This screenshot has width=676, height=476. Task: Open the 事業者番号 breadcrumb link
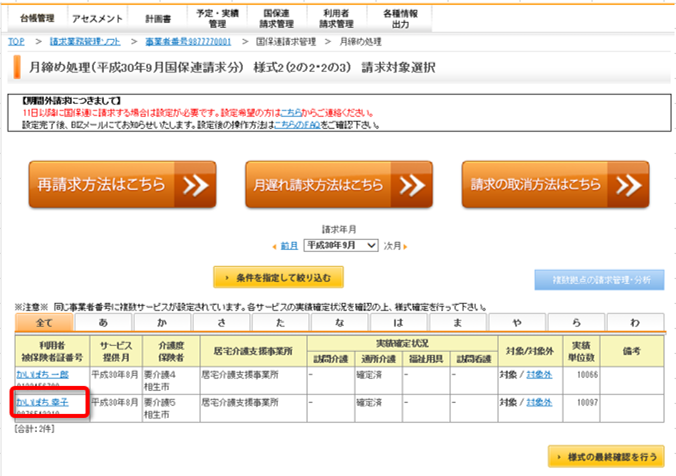(x=188, y=41)
